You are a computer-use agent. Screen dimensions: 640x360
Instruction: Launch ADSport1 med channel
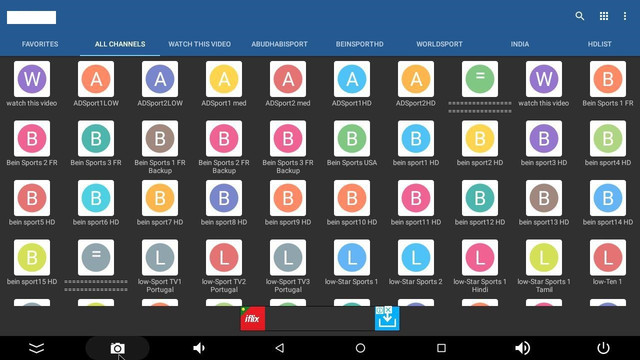pos(224,79)
